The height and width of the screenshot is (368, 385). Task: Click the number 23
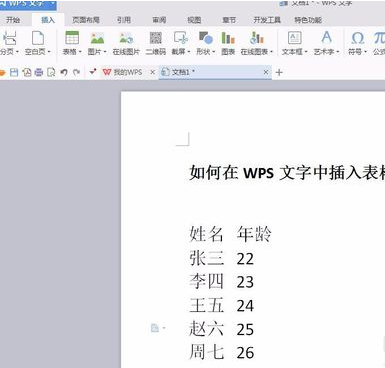(245, 282)
